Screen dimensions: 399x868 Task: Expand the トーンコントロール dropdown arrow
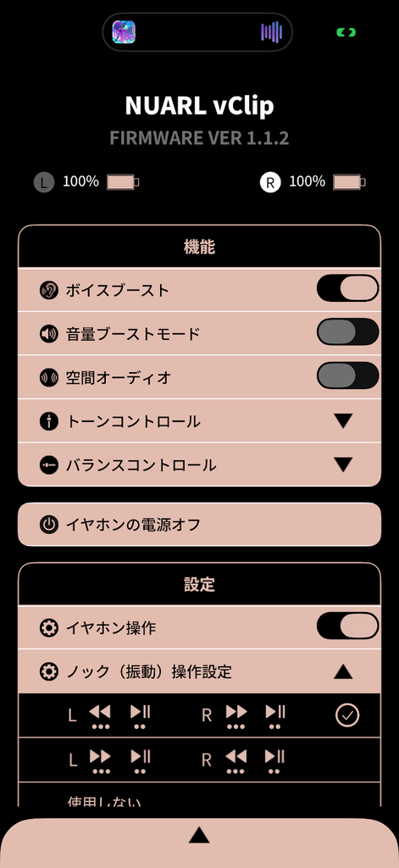(343, 421)
